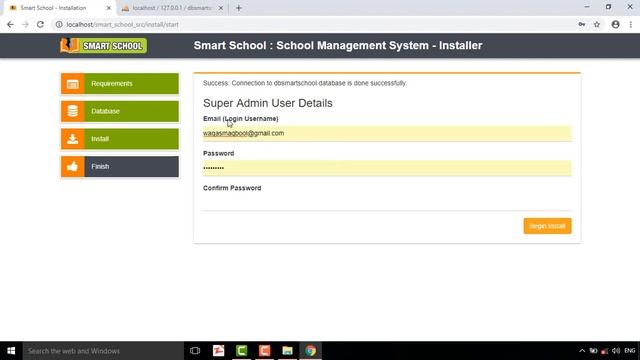Image resolution: width=640 pixels, height=360 pixels.
Task: Focus the Confirm Password field
Action: click(x=387, y=203)
